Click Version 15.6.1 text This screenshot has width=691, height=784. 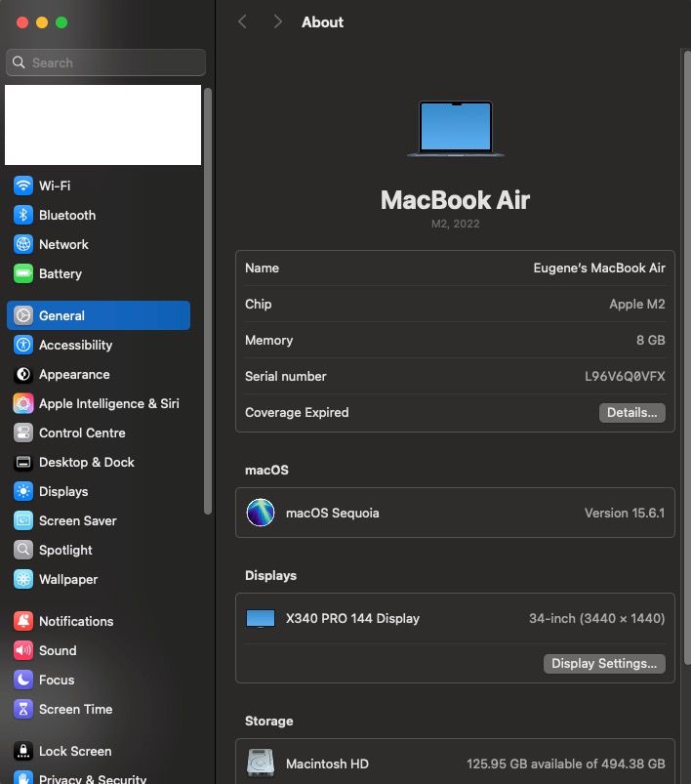(625, 513)
